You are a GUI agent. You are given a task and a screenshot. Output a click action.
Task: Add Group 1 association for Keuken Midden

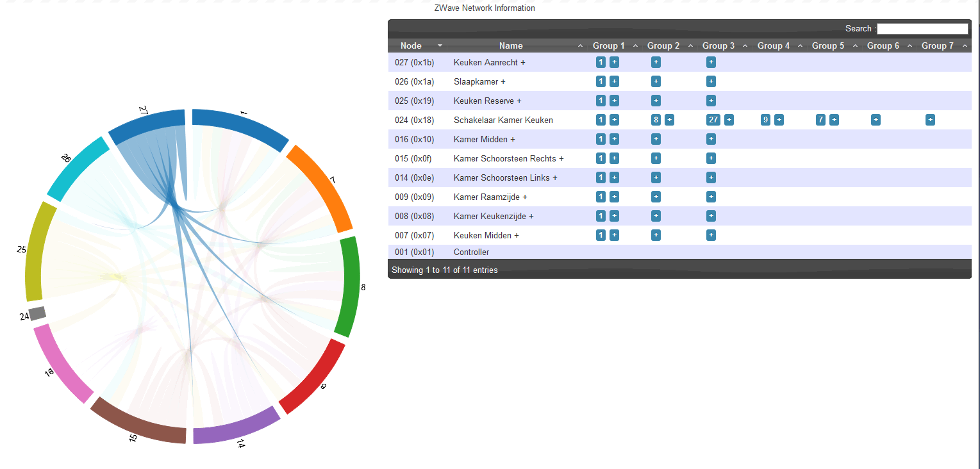(x=614, y=235)
